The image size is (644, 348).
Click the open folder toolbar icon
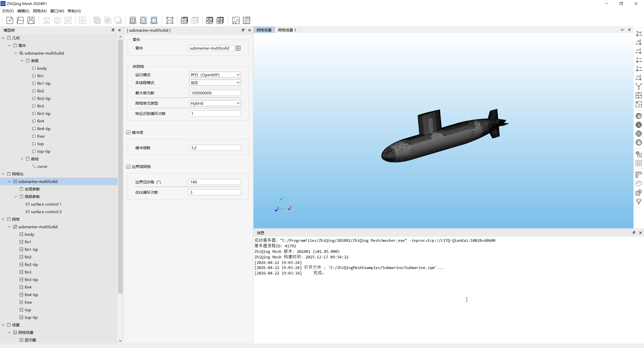[20, 20]
